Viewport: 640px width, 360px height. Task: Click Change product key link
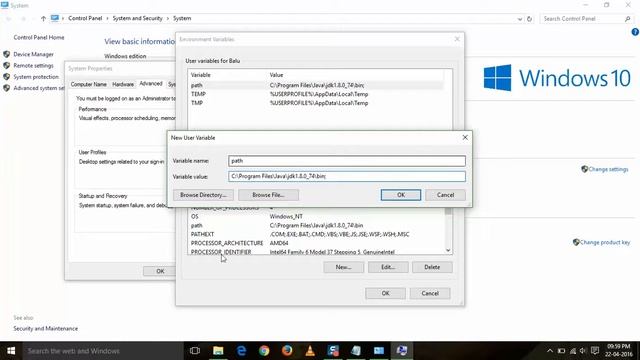[x=605, y=242]
